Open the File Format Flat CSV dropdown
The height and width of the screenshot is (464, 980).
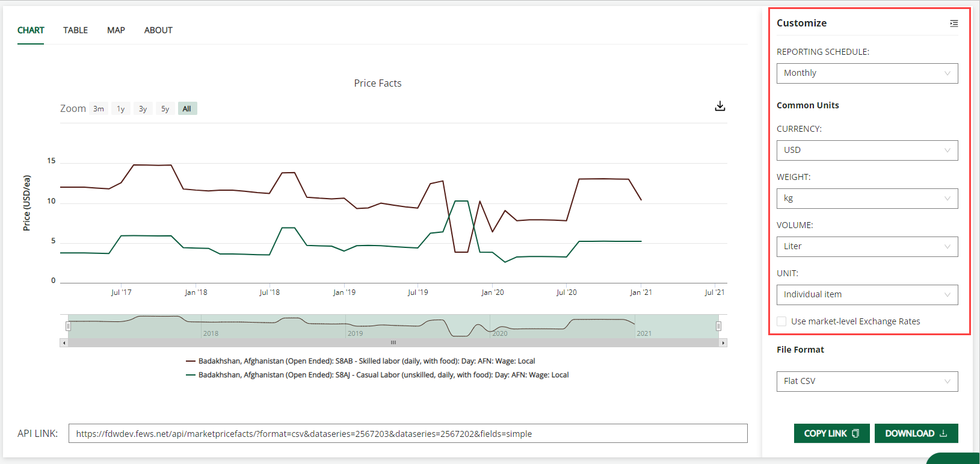[866, 382]
